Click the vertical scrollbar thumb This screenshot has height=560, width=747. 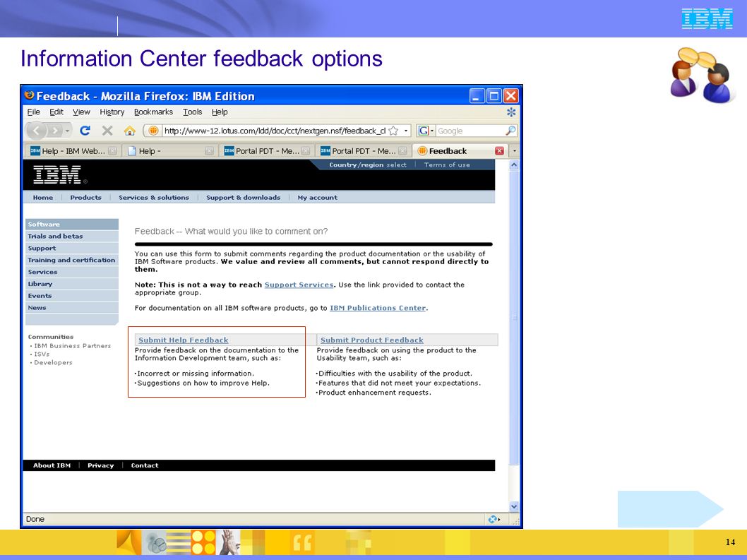(x=514, y=318)
